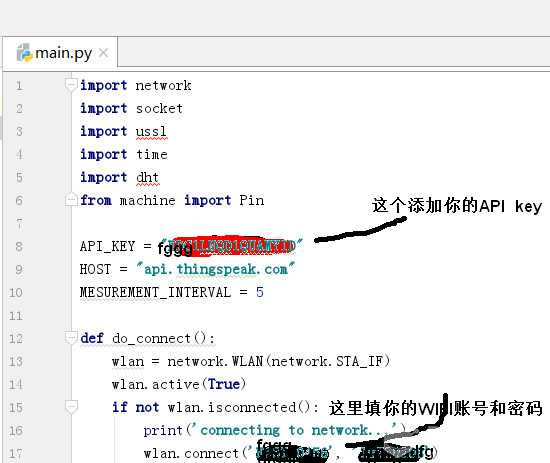Click 'wlan.isconnected()' on line 15
This screenshot has width=550, height=463.
click(239, 407)
